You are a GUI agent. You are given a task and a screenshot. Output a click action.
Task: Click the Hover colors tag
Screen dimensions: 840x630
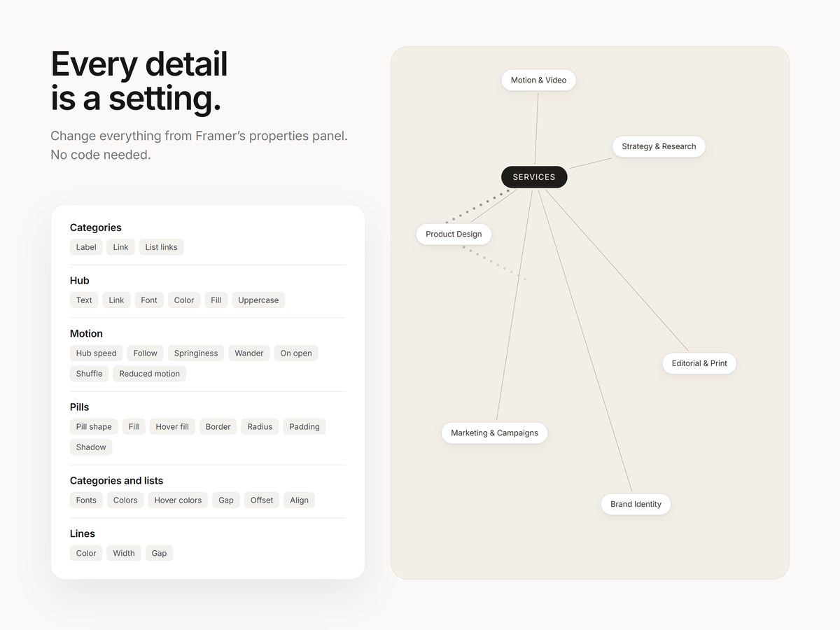[x=178, y=500]
